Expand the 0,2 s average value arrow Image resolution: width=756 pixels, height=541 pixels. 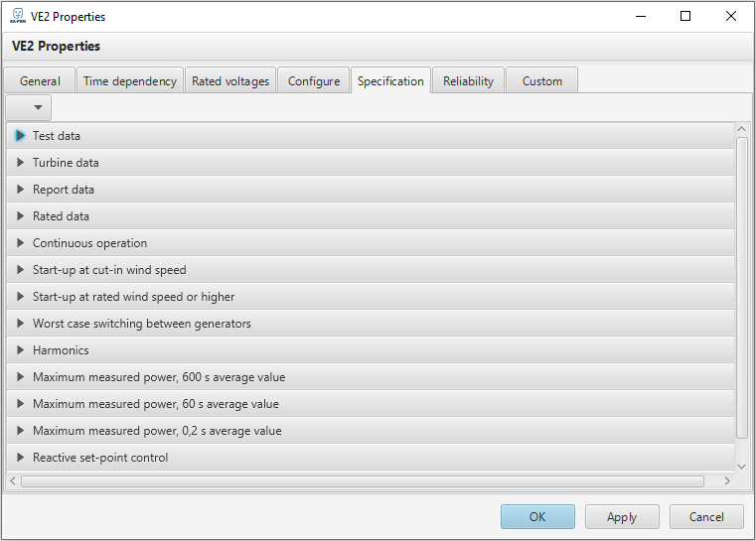(x=20, y=431)
